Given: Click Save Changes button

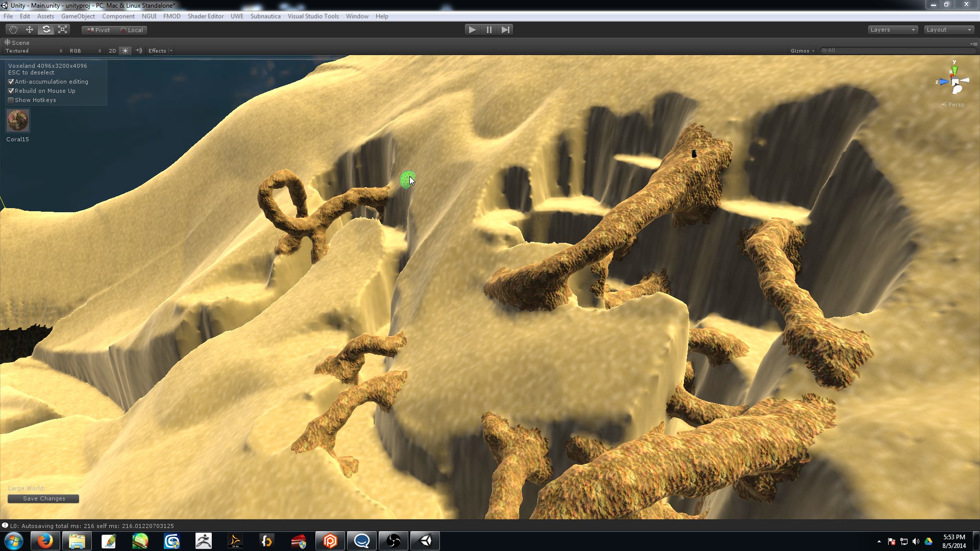Looking at the screenshot, I should coord(43,498).
